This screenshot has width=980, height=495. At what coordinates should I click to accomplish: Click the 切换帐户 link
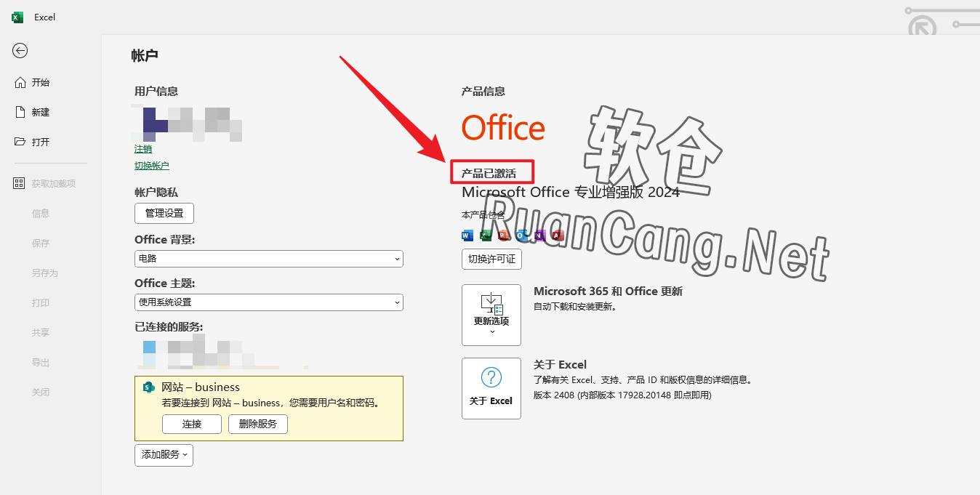click(x=152, y=166)
